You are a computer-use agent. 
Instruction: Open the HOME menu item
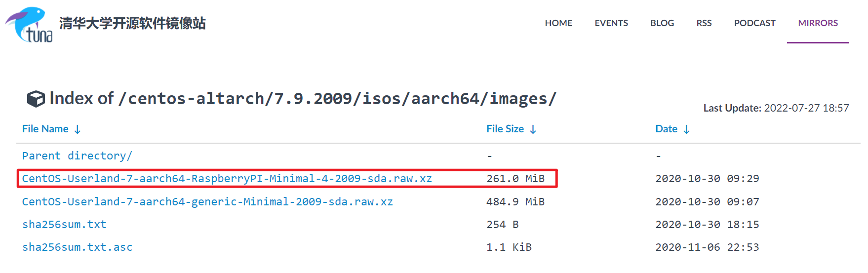tap(558, 23)
